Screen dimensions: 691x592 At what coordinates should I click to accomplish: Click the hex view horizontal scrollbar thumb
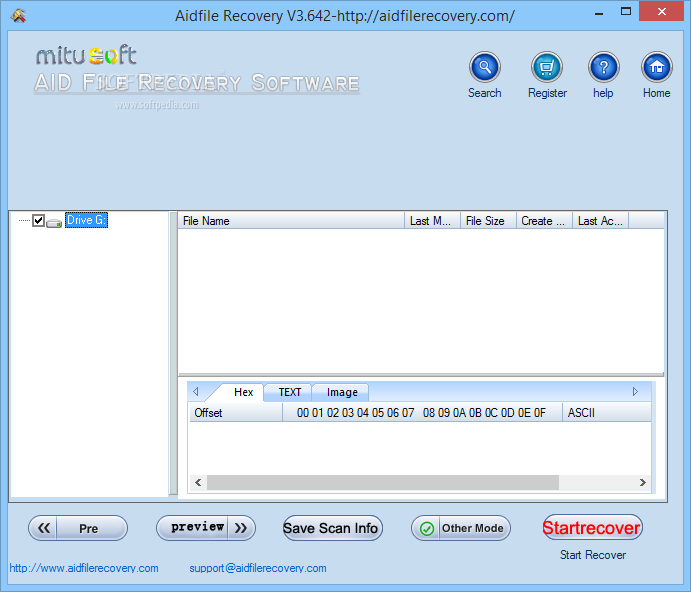tap(383, 482)
